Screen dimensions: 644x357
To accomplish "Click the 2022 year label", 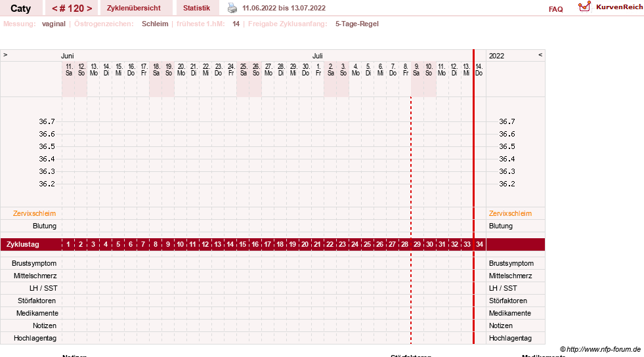I will pyautogui.click(x=496, y=56).
